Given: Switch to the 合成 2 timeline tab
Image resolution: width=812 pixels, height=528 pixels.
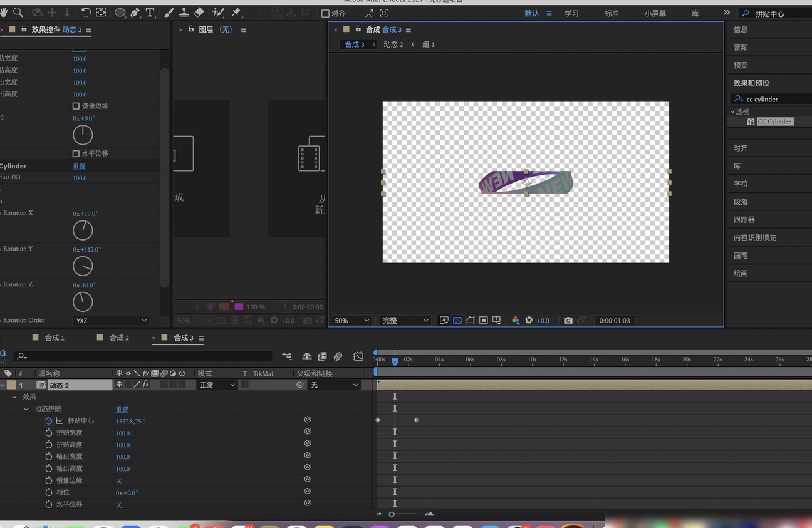Looking at the screenshot, I should point(119,338).
